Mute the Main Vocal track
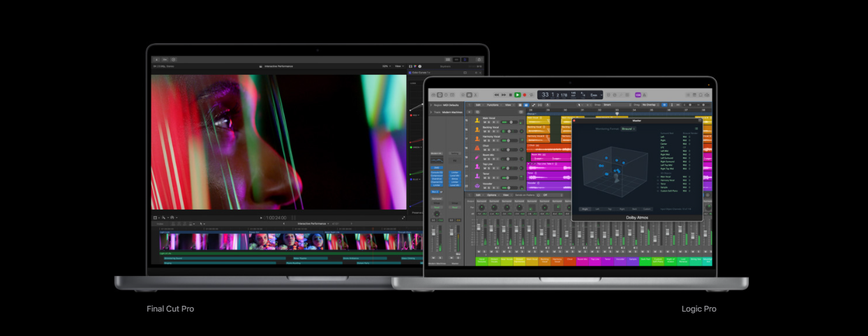Viewport: 868px width, 336px height. click(x=485, y=122)
